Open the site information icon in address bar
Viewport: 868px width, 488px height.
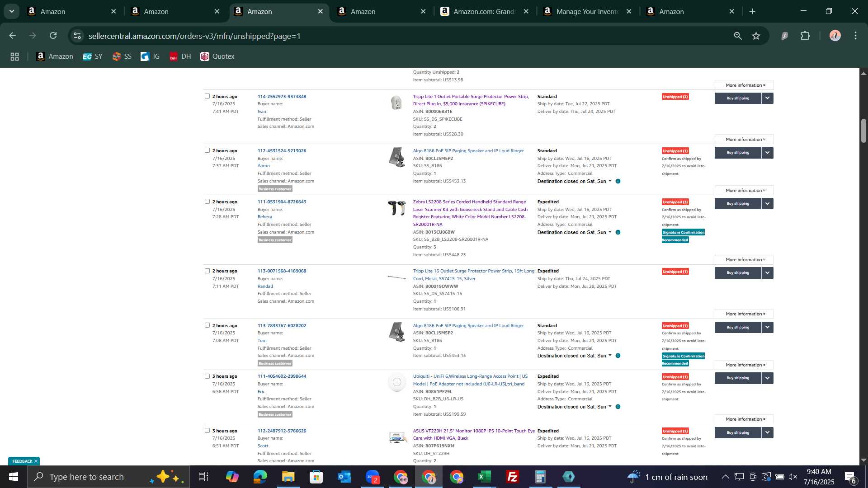click(77, 36)
